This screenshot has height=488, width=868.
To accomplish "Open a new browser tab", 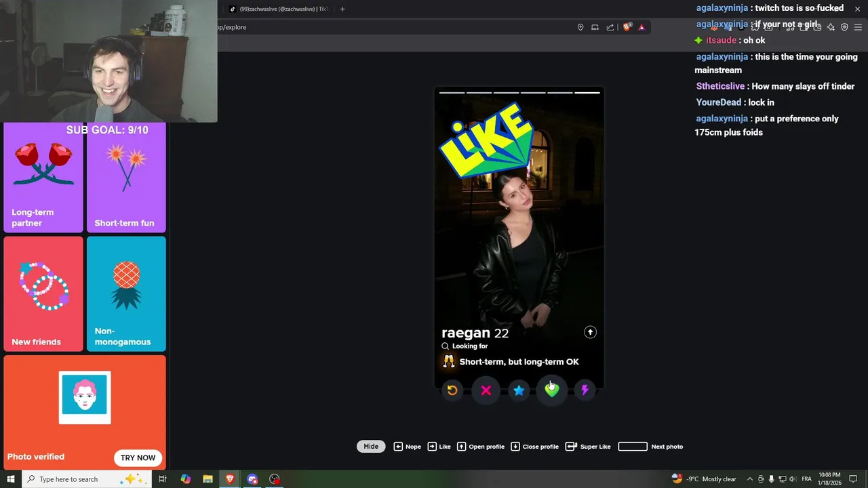I will (342, 9).
